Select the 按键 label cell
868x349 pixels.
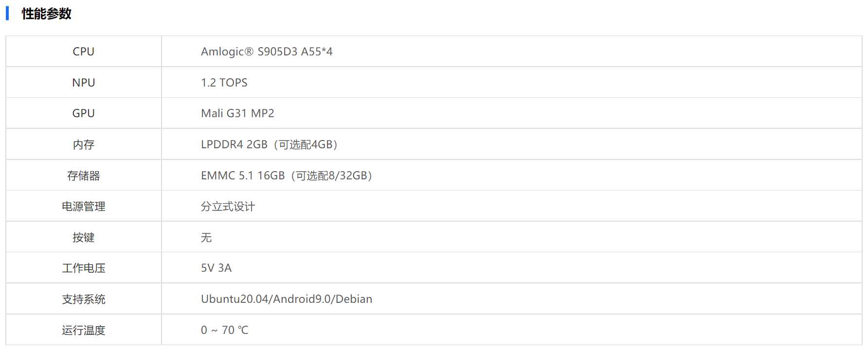(x=83, y=237)
